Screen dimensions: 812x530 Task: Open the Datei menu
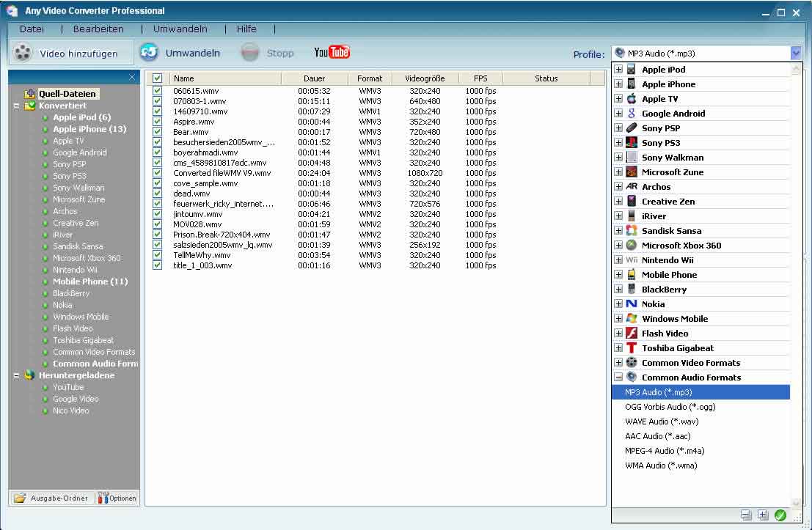click(32, 29)
